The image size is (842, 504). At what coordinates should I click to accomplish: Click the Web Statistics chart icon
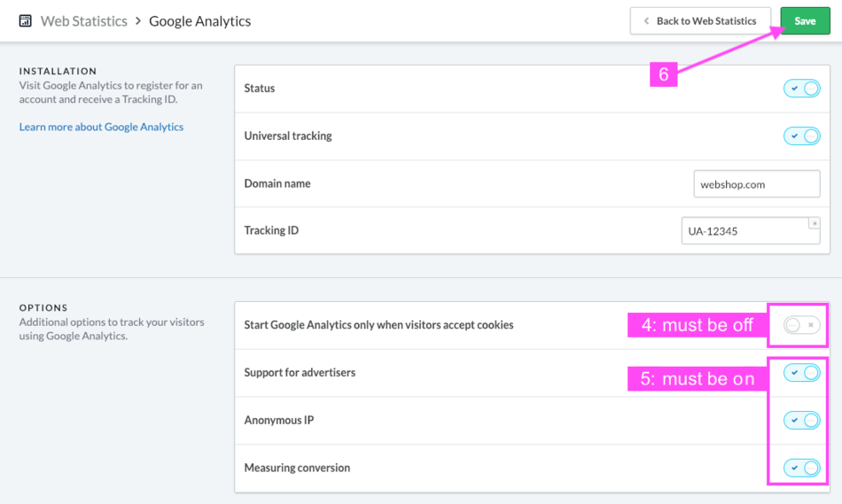point(25,21)
